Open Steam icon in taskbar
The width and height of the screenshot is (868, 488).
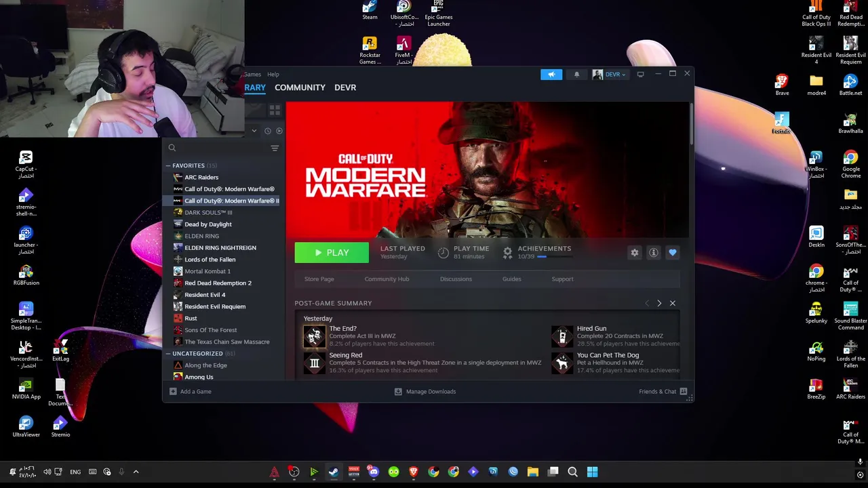pyautogui.click(x=334, y=472)
